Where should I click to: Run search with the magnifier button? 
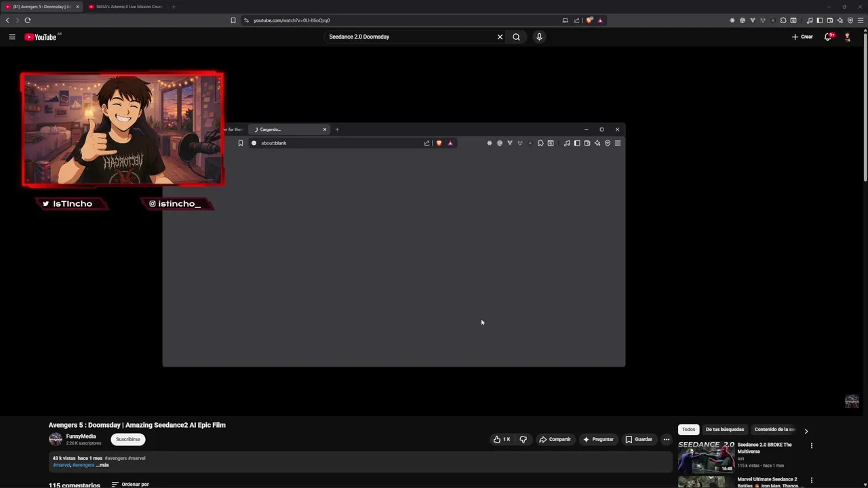(x=517, y=37)
